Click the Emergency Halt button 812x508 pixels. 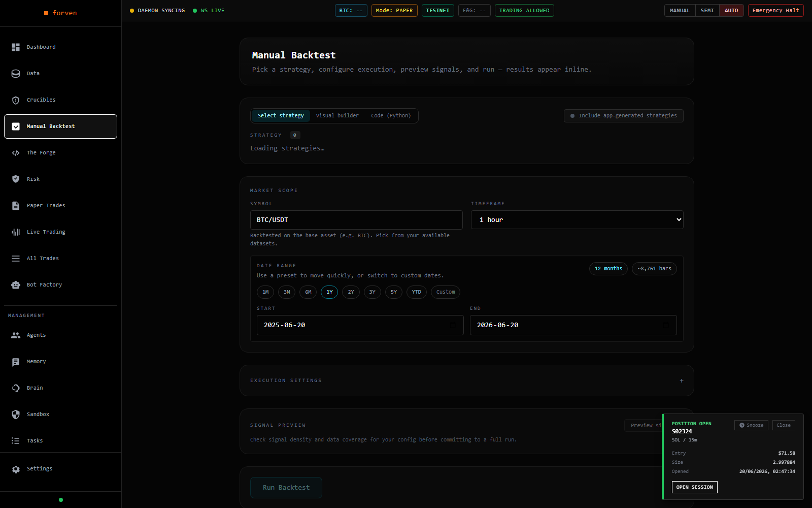[x=775, y=11]
